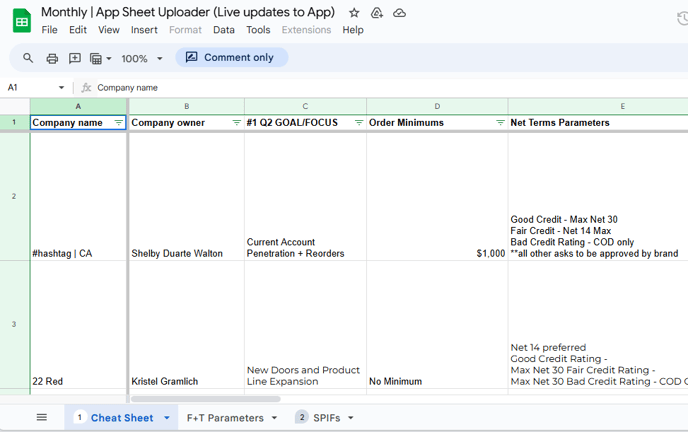Toggle filter on Company name column
Viewport: 688px width, 432px height.
click(x=119, y=123)
